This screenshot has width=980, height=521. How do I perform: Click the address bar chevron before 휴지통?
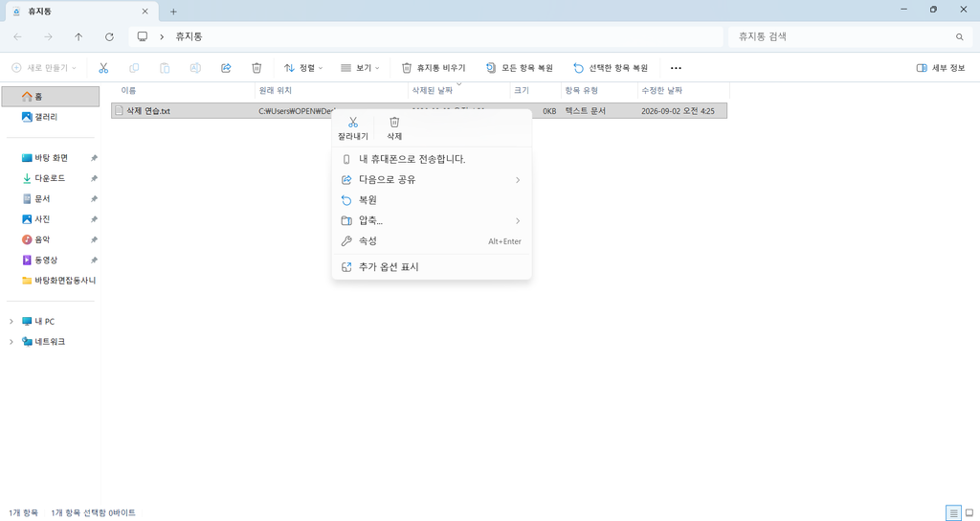point(162,37)
